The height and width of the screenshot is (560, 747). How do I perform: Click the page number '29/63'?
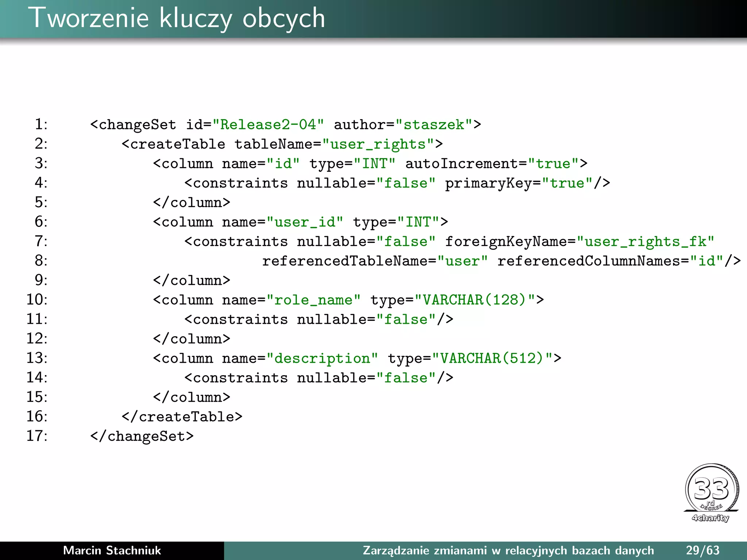703,550
